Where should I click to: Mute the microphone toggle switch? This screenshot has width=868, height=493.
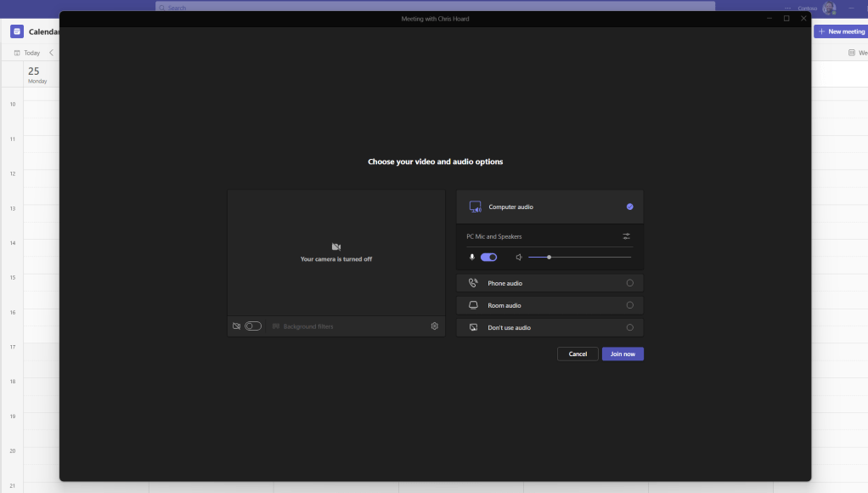coord(488,257)
